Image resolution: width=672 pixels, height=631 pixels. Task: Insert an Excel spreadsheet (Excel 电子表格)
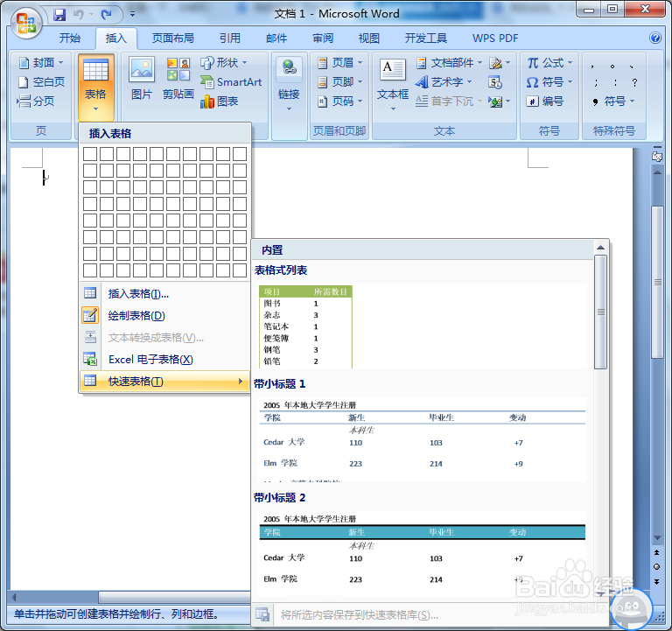(x=164, y=359)
